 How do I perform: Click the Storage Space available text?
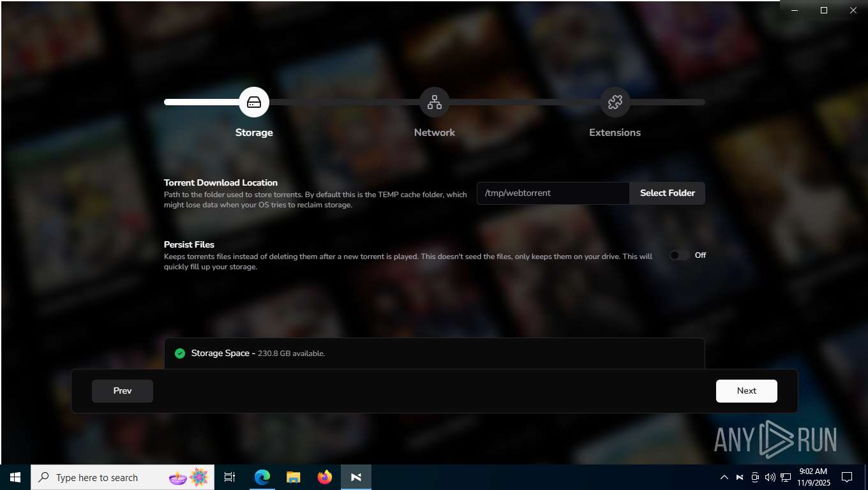(258, 353)
